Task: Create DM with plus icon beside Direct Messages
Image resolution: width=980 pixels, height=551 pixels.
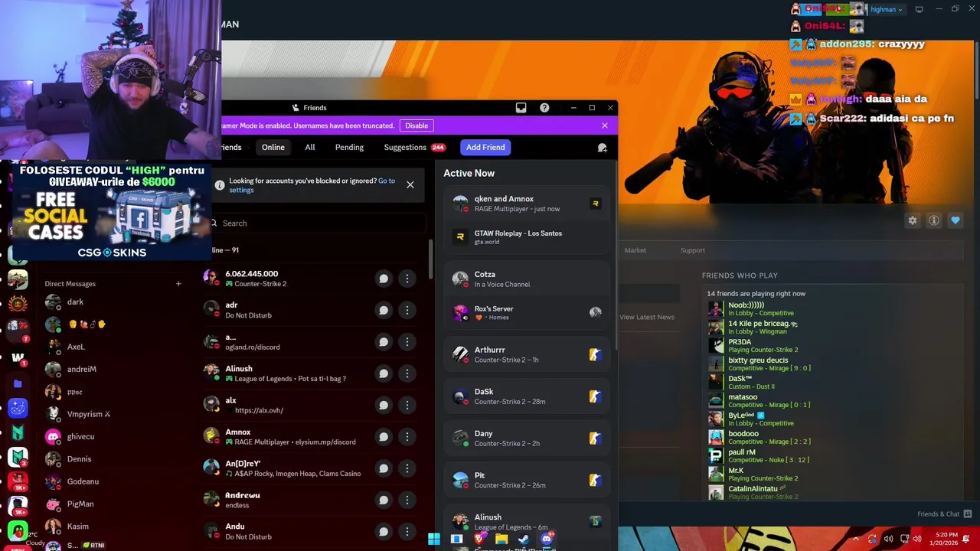Action: tap(178, 284)
